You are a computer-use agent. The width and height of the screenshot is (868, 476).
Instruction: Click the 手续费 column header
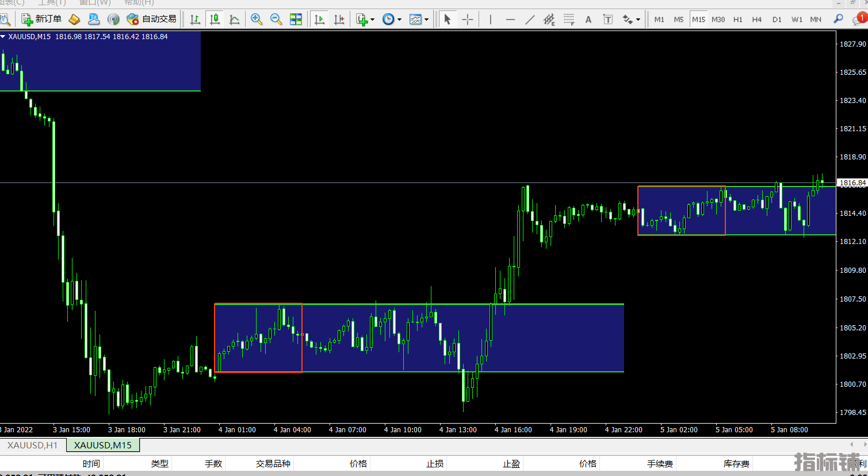coord(660,463)
